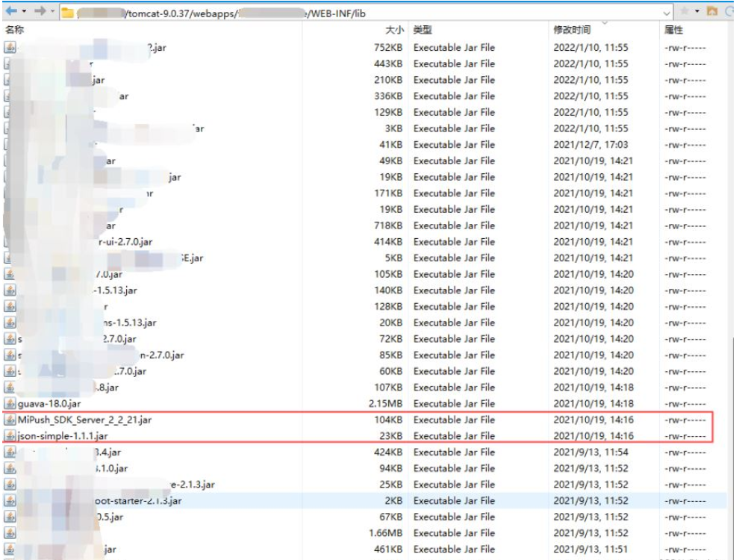Go back with the left arrow

click(x=11, y=11)
